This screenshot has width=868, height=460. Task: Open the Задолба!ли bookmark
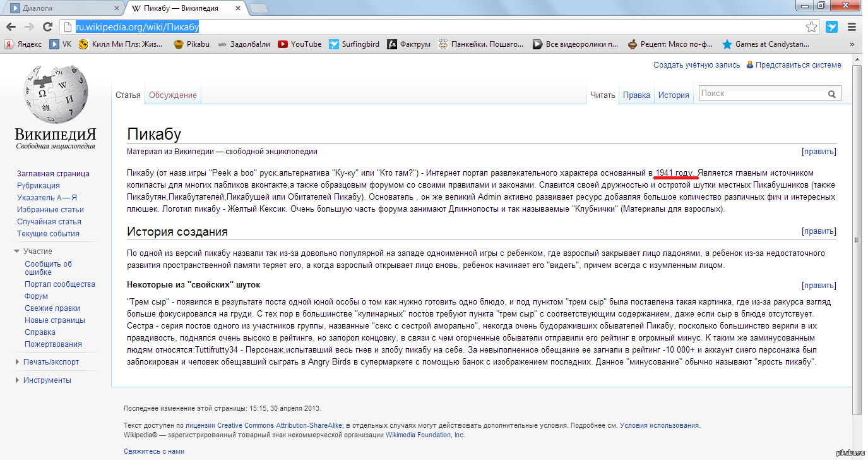[x=244, y=44]
